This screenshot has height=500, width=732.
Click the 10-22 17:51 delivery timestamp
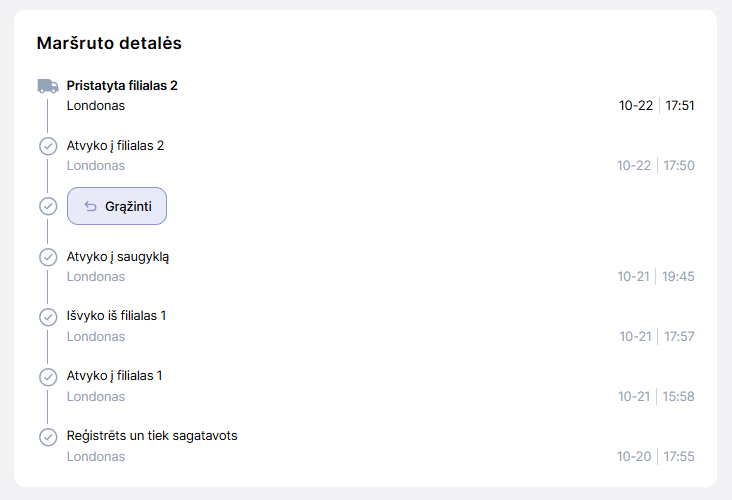coord(656,106)
